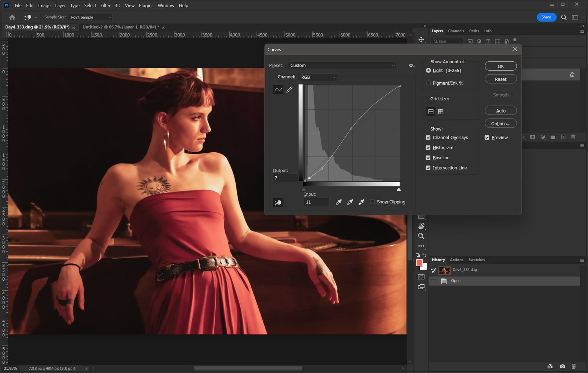Select the Open state in History panel
This screenshot has width=588, height=373.
[455, 281]
